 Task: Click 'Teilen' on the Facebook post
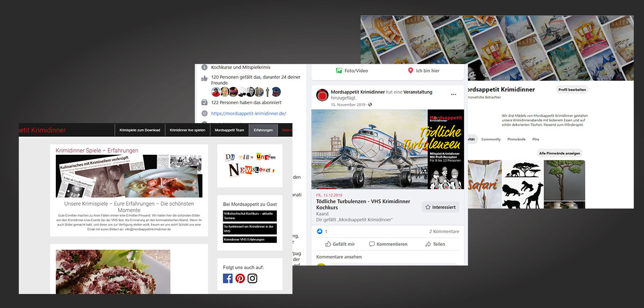click(x=435, y=244)
